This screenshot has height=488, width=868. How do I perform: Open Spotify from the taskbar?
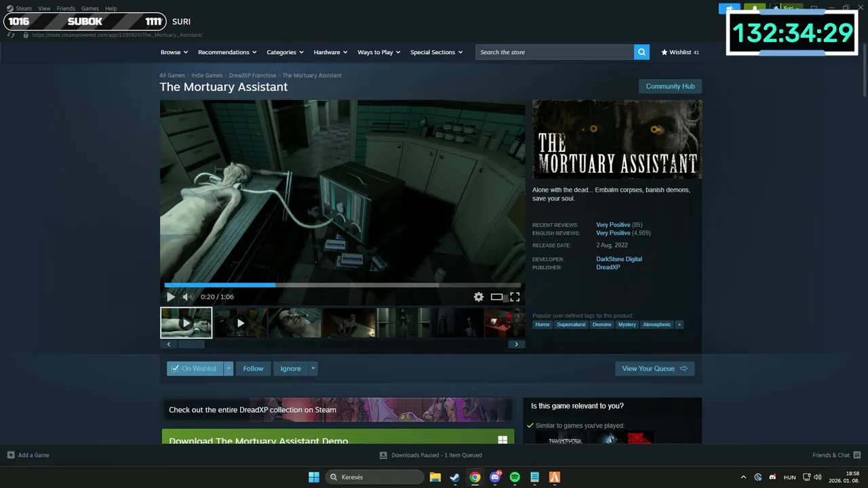click(x=515, y=477)
